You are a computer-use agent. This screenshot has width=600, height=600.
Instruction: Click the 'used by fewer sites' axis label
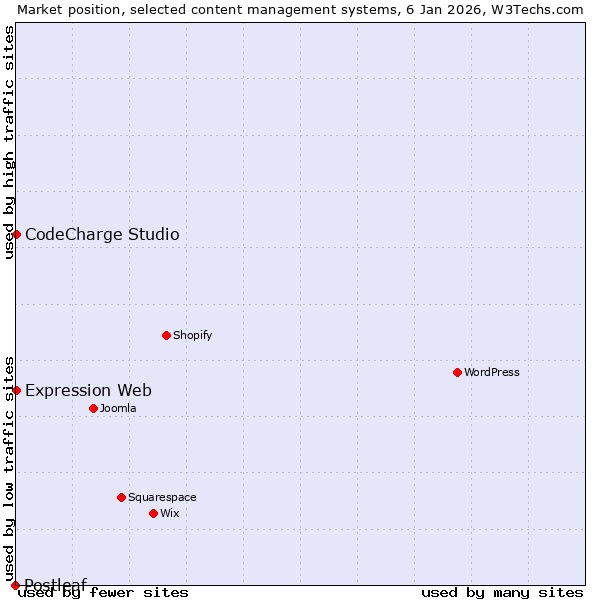point(103,593)
